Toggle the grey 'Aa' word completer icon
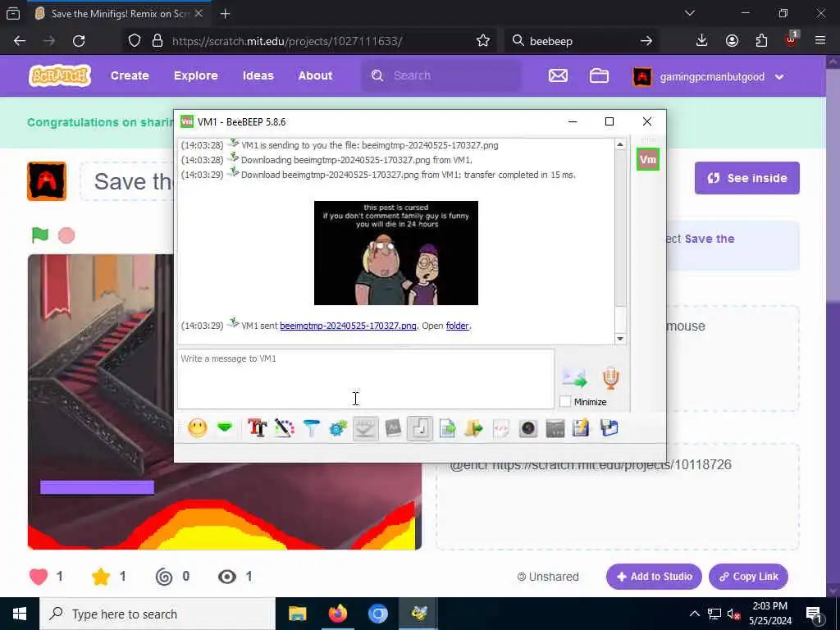 click(393, 428)
